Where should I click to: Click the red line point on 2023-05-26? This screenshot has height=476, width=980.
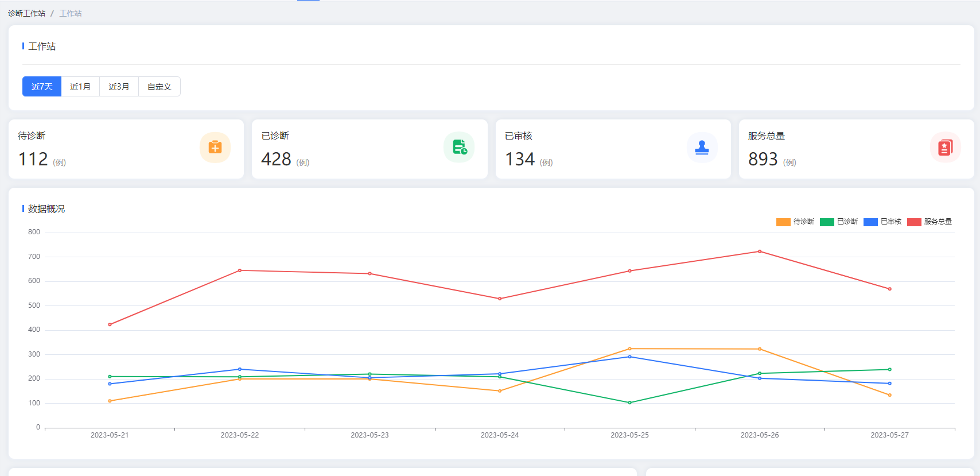pyautogui.click(x=760, y=251)
